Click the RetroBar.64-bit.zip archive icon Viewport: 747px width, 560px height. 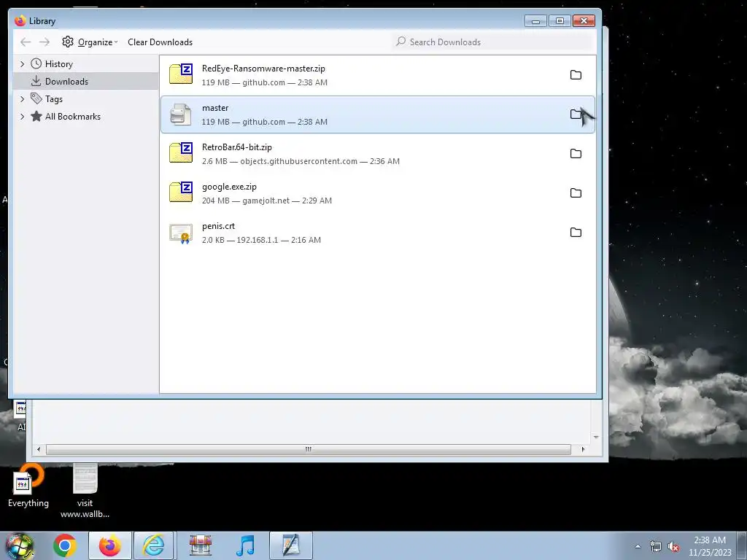(x=181, y=153)
